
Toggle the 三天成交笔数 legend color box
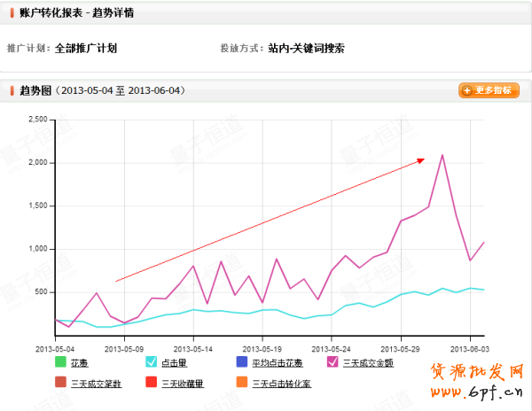[x=60, y=383]
